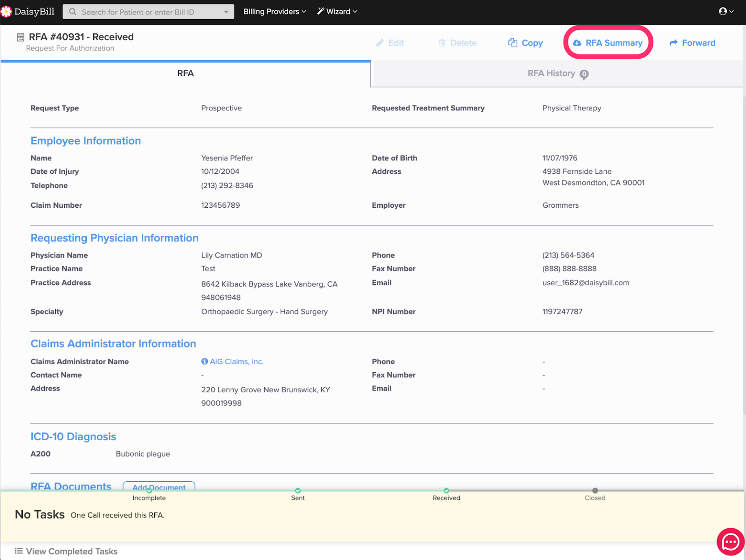Image resolution: width=746 pixels, height=560 pixels.
Task: Click the info icon beside AIG Claims
Action: tap(204, 361)
